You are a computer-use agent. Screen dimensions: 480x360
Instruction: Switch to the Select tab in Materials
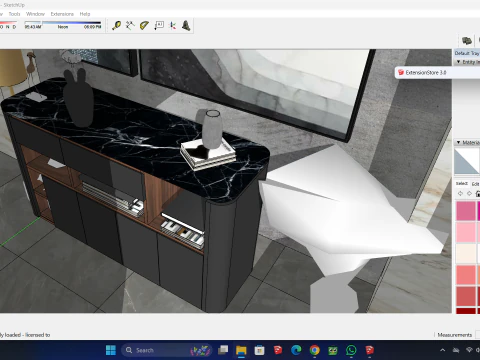(462, 183)
